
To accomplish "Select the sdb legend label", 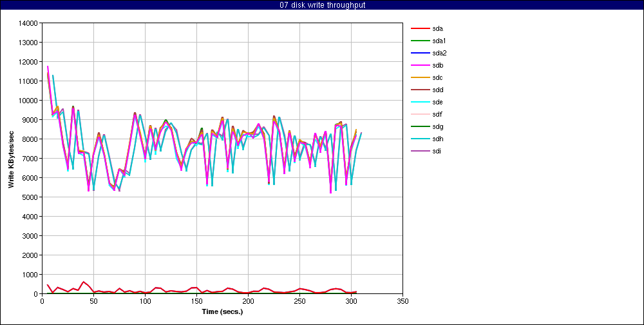I will (438, 65).
